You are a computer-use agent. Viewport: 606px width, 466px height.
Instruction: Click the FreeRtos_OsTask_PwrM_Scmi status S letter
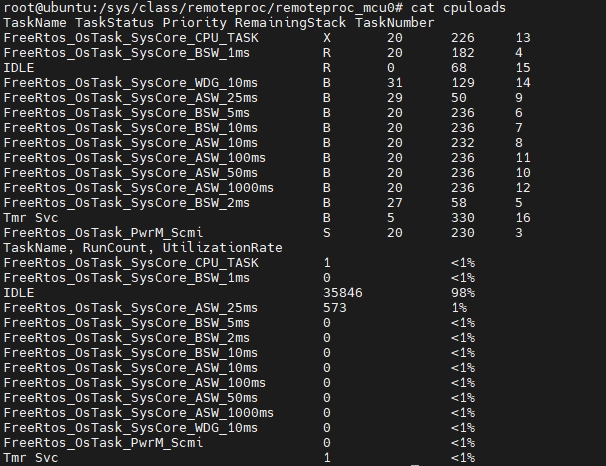click(x=327, y=233)
